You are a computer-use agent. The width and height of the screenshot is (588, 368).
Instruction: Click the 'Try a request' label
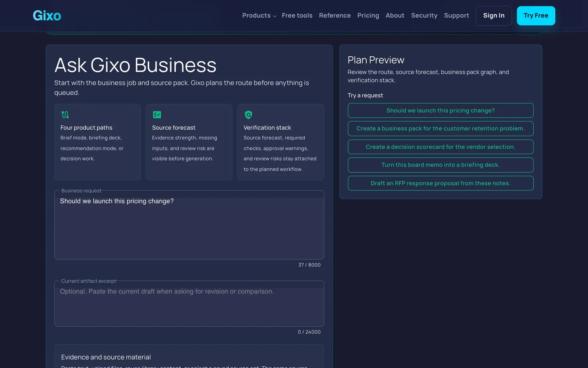pos(365,95)
